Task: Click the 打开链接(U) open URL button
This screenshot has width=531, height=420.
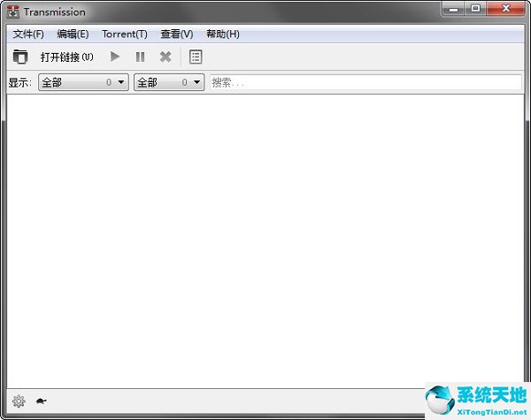Action: (x=66, y=57)
